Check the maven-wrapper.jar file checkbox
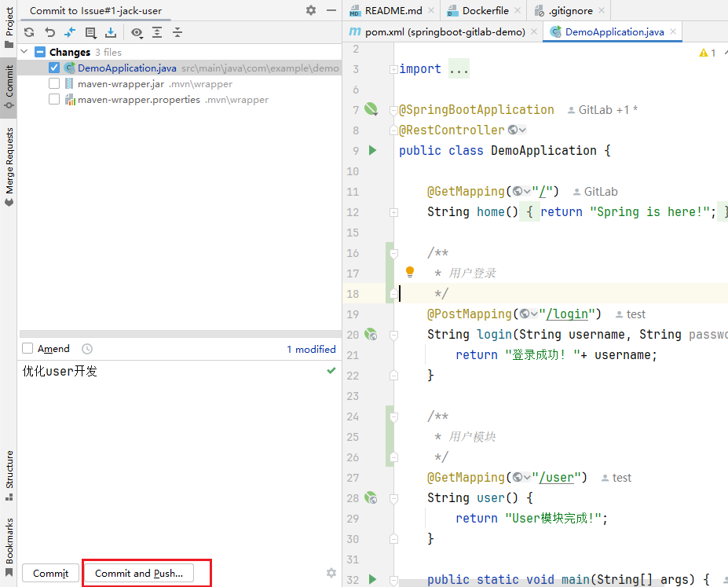The height and width of the screenshot is (587, 728). point(54,83)
